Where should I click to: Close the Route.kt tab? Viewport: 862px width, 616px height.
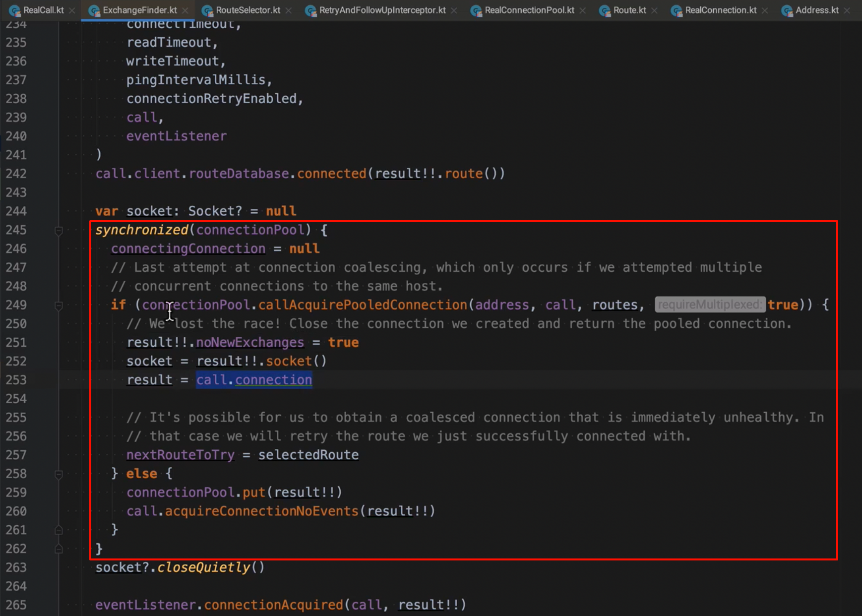[x=655, y=10]
